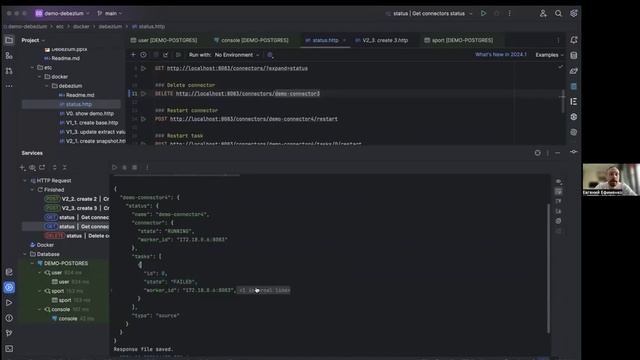The height and width of the screenshot is (360, 640).
Task: Click the Run status configuration button
Action: click(483, 13)
